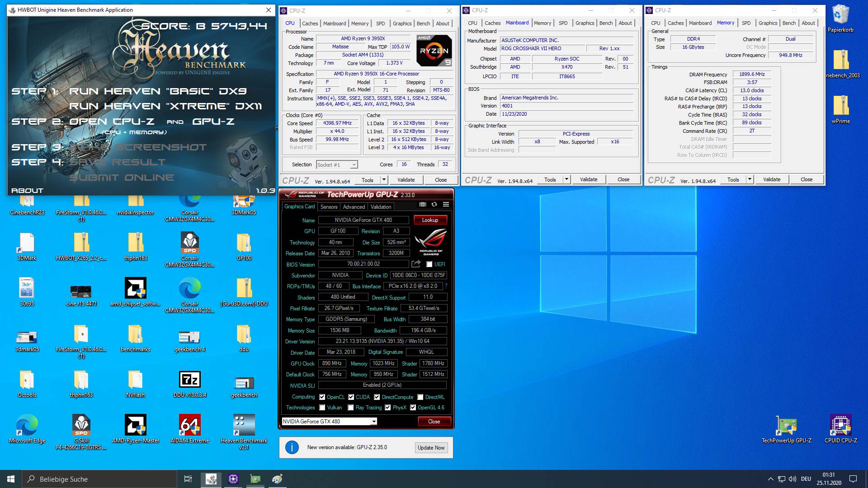
Task: Switch to Caches tab in first CPU-Z window
Action: point(310,23)
